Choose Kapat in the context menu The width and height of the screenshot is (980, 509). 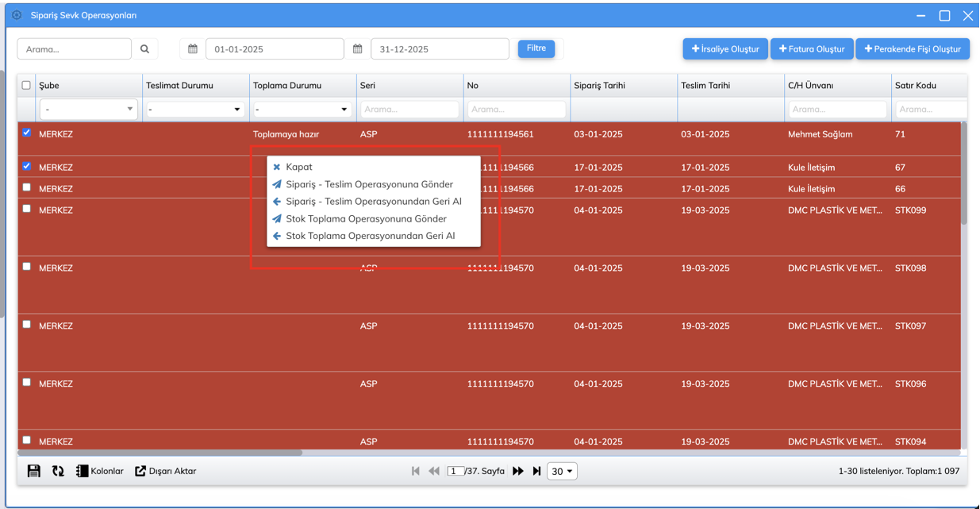298,167
